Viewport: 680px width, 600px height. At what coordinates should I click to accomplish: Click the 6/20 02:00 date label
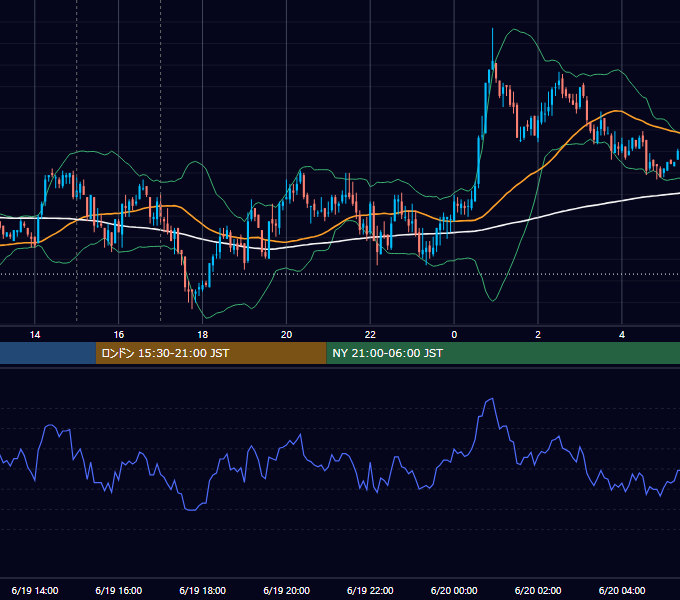click(538, 590)
